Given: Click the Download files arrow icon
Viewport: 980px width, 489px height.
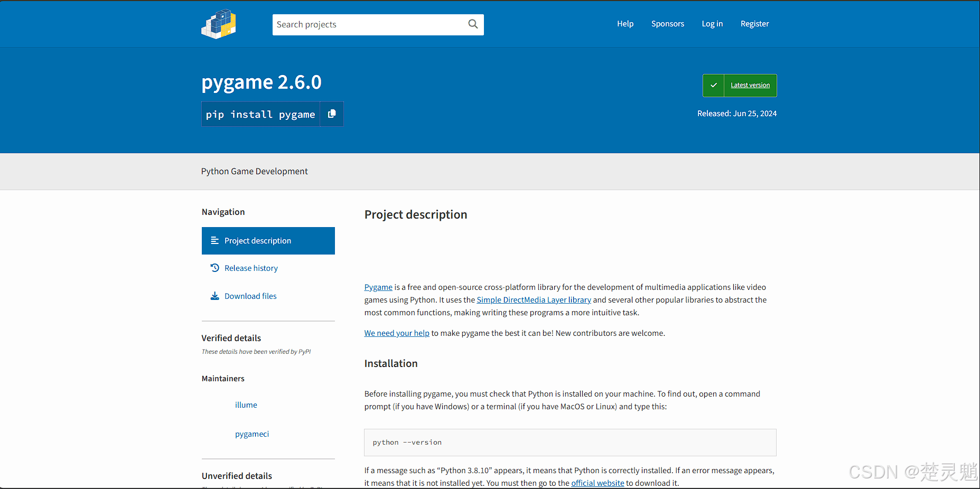Looking at the screenshot, I should point(214,296).
